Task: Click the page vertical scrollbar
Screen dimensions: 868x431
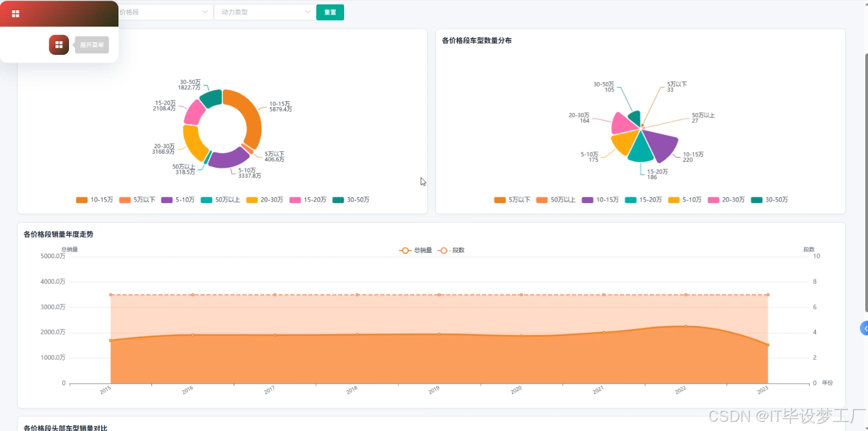Action: (866, 183)
